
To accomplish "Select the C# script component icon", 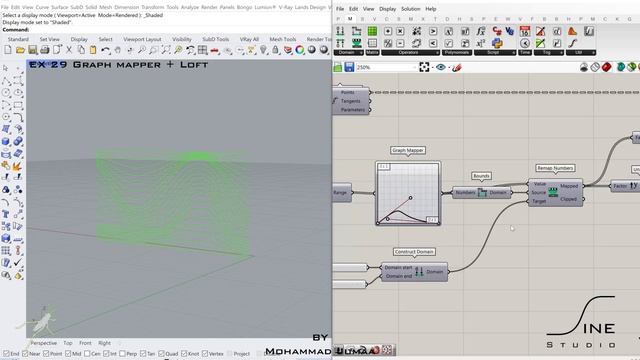I will click(497, 31).
